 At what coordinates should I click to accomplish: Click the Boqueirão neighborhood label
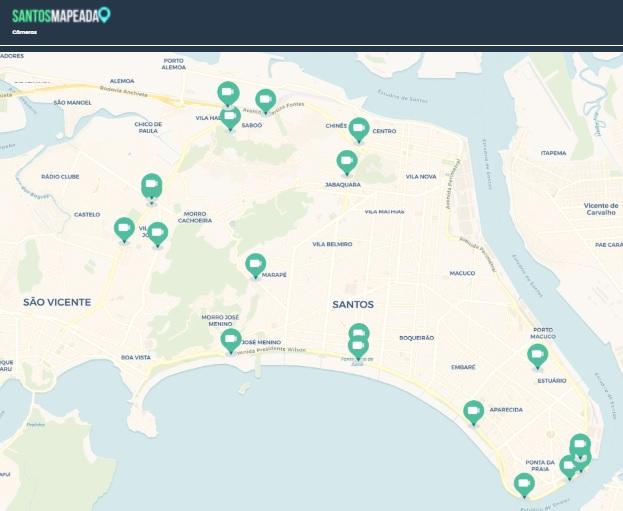click(416, 338)
